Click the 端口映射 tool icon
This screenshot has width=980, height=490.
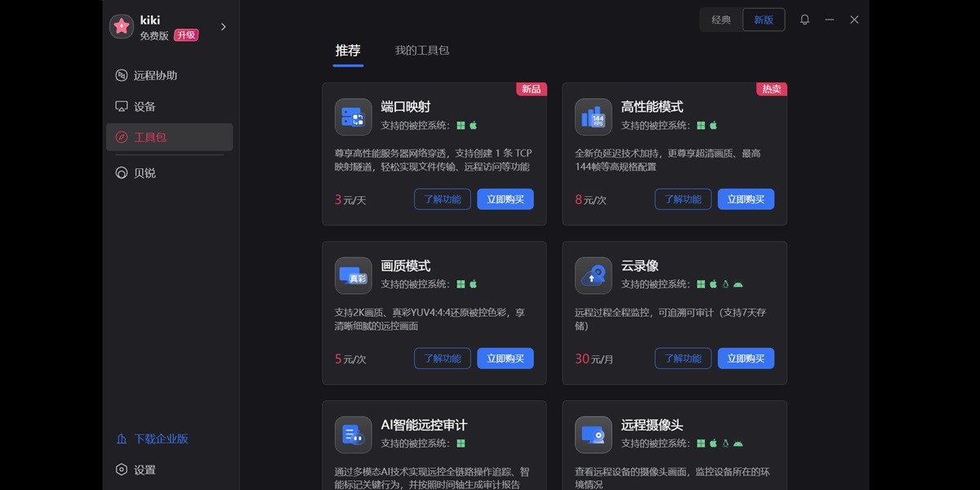(x=353, y=116)
